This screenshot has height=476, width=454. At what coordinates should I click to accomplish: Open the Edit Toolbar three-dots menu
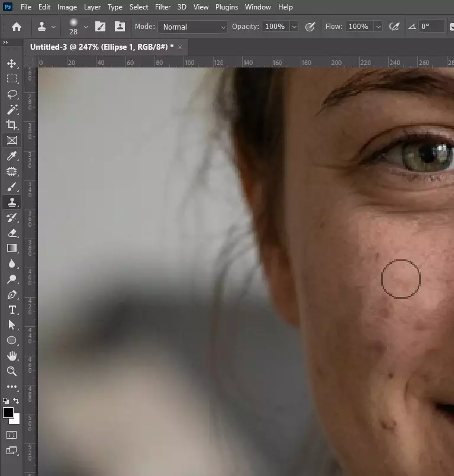pos(12,387)
